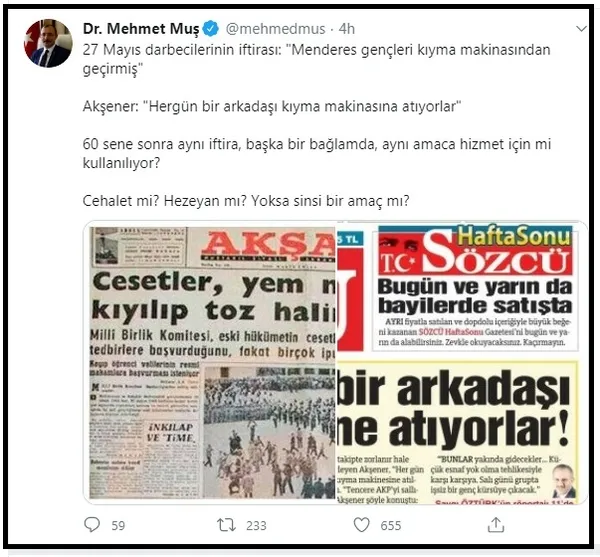Open the Akşam newspaper image
This screenshot has height=557, width=600.
point(210,362)
